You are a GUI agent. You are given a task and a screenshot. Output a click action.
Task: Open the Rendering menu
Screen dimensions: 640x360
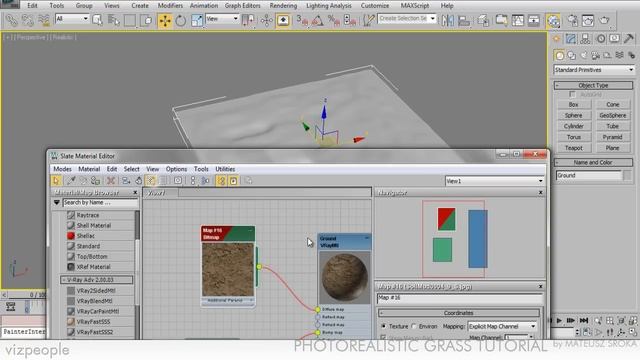click(x=283, y=6)
